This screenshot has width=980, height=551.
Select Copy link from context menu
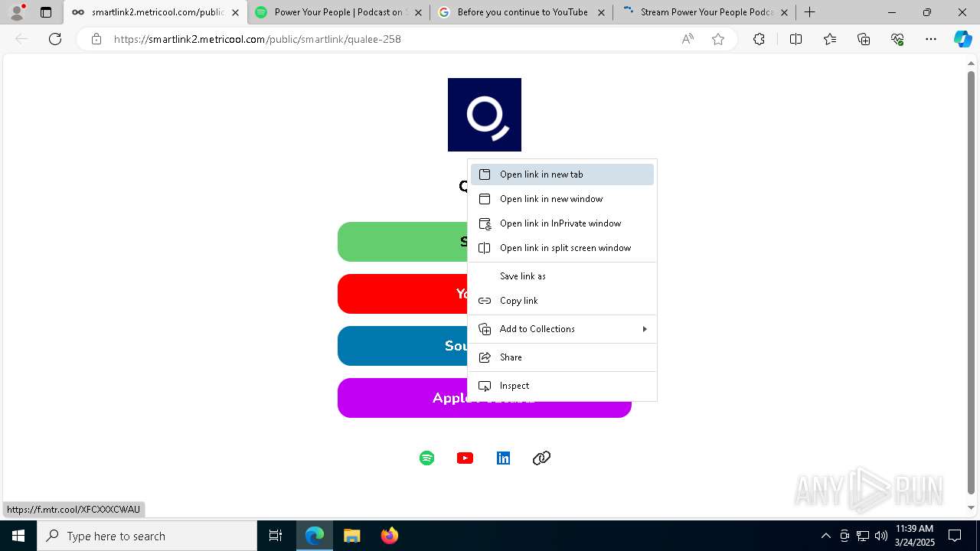coord(562,301)
